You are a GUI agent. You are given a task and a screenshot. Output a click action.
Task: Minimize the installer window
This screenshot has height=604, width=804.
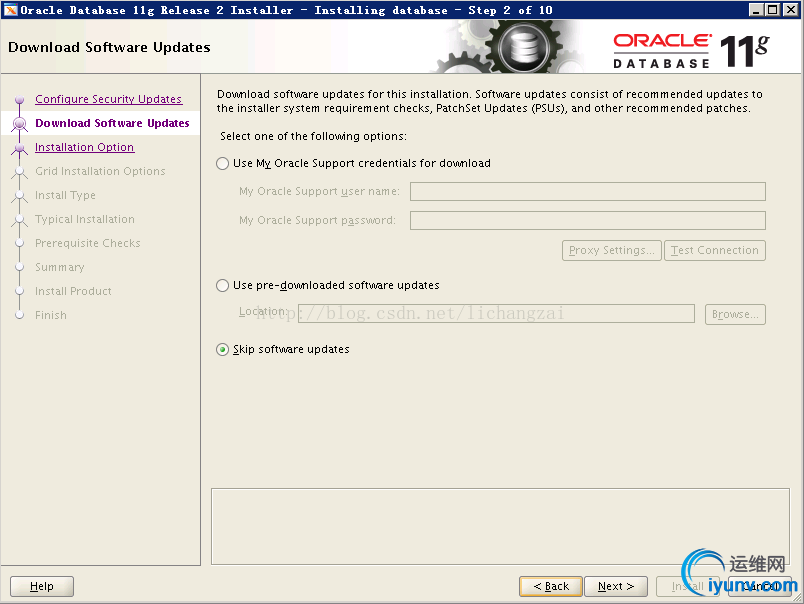tap(755, 10)
